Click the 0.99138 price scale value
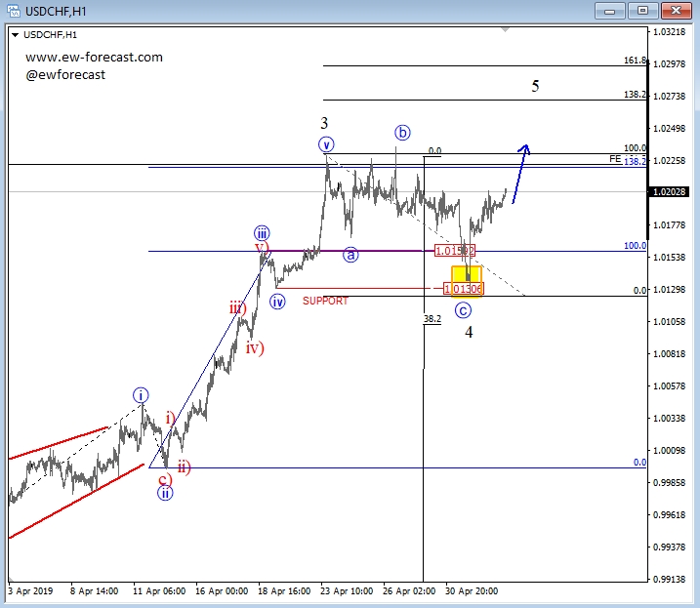 [669, 579]
